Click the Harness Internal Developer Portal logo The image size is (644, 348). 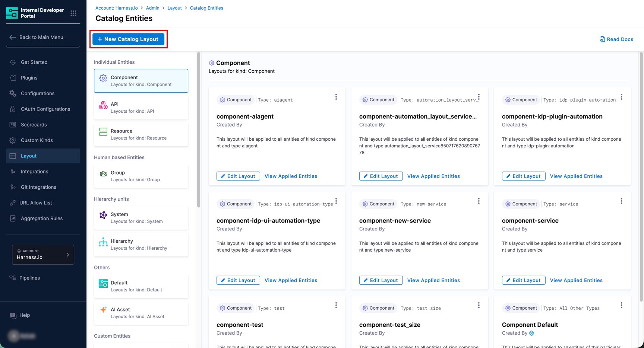(x=12, y=13)
